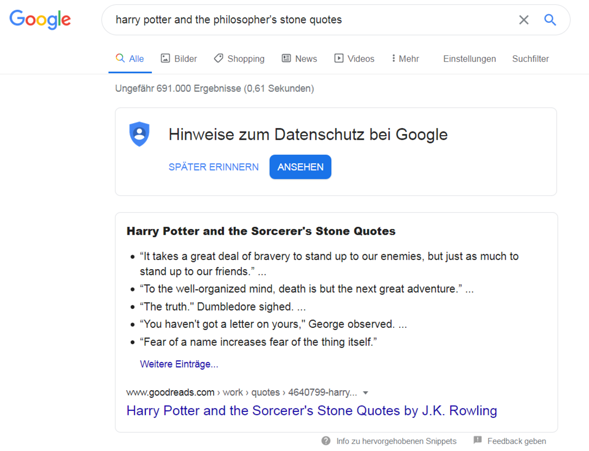Screen dimensions: 589x451
Task: Go to the Videos tab
Action: [x=354, y=59]
